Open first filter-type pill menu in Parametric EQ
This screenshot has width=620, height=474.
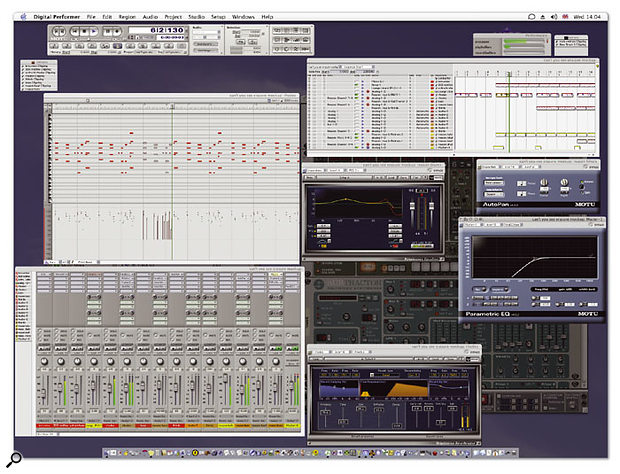point(478,289)
